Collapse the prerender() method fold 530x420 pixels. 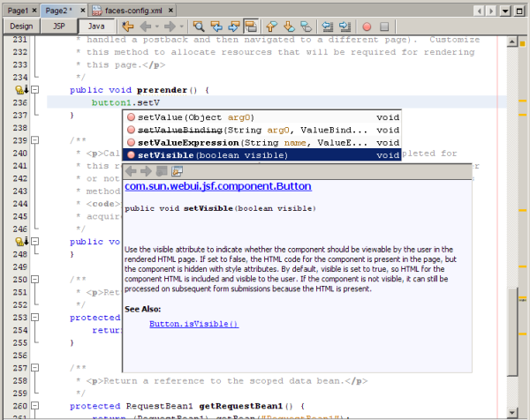click(x=34, y=90)
